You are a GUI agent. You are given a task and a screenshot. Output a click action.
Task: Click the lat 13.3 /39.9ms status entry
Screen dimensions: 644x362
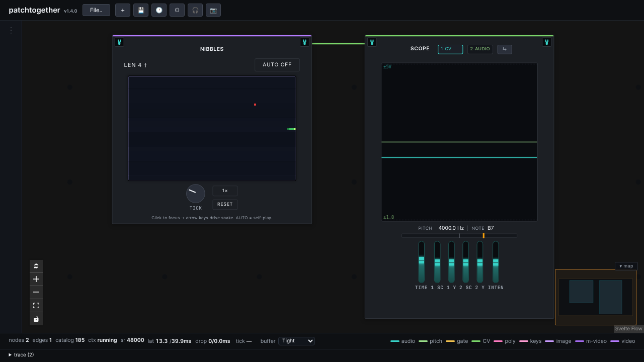point(170,341)
